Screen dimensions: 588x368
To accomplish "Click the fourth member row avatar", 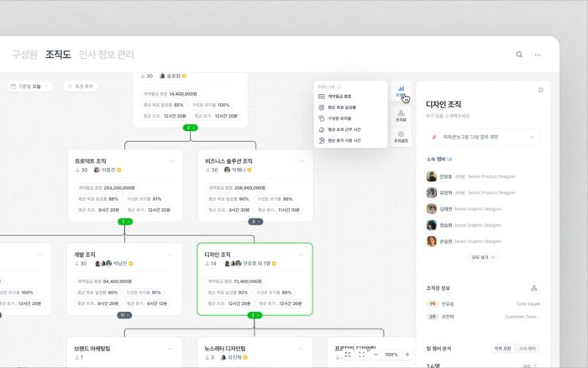I will point(432,224).
